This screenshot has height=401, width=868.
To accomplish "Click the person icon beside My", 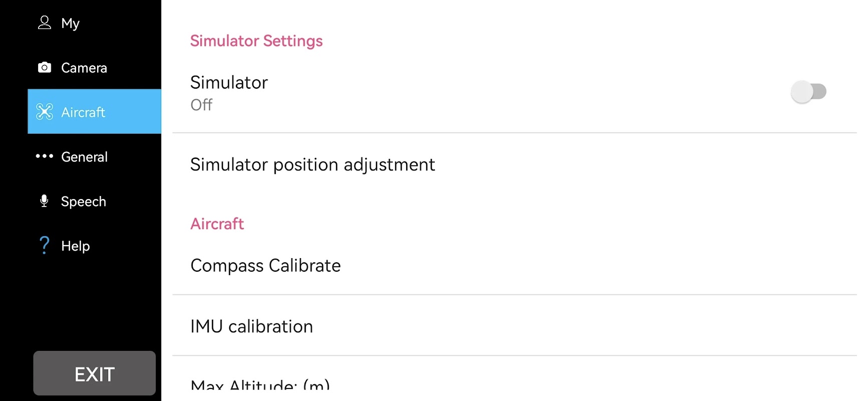I will (x=45, y=23).
